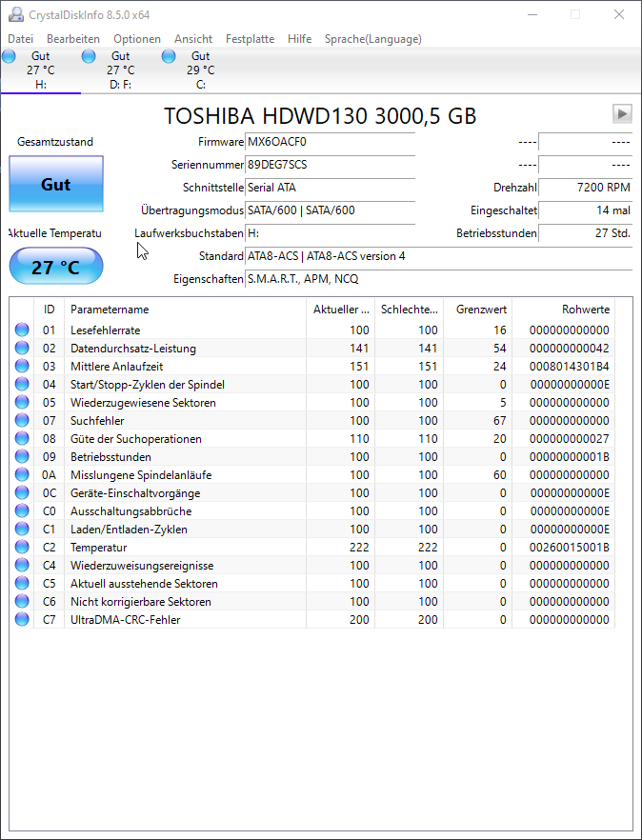Click the 27 °C temperature button

[56, 267]
